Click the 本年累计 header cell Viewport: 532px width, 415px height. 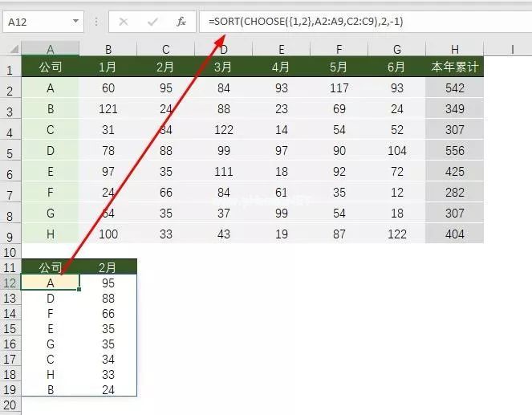coord(454,67)
